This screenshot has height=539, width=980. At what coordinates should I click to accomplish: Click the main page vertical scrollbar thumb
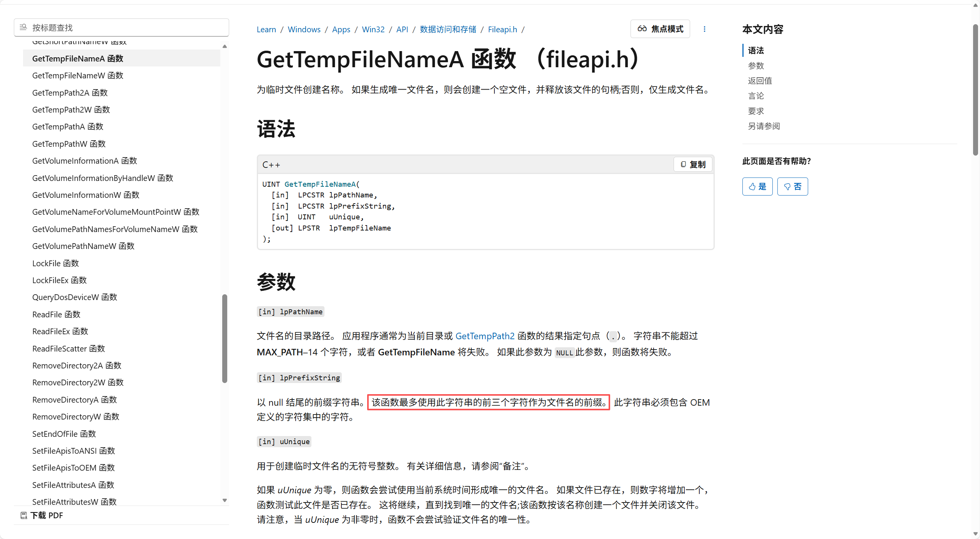point(975,90)
